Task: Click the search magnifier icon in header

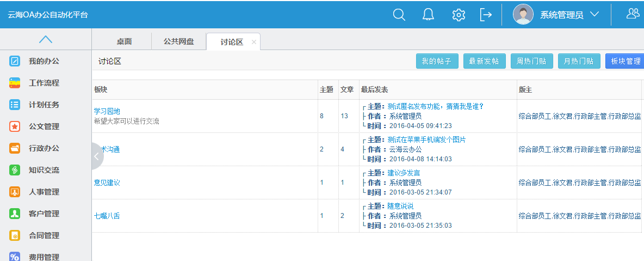Action: (x=399, y=15)
